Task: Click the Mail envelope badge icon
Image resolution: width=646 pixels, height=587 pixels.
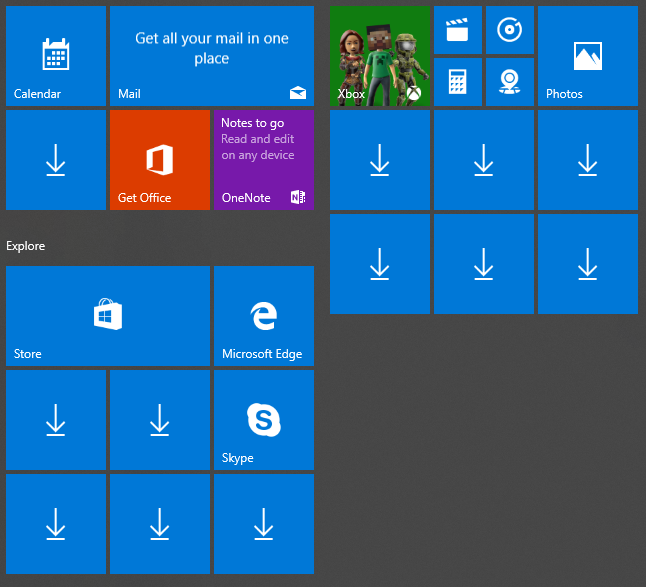Action: click(298, 93)
